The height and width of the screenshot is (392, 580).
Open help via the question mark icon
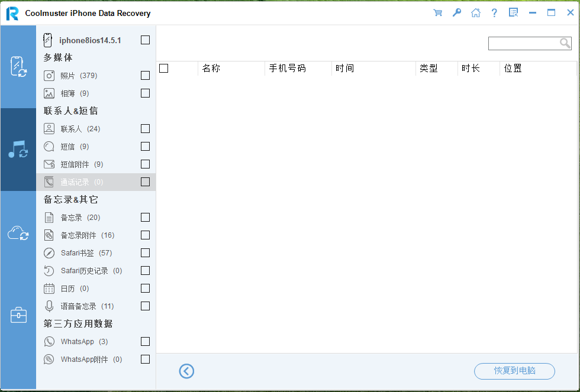494,13
